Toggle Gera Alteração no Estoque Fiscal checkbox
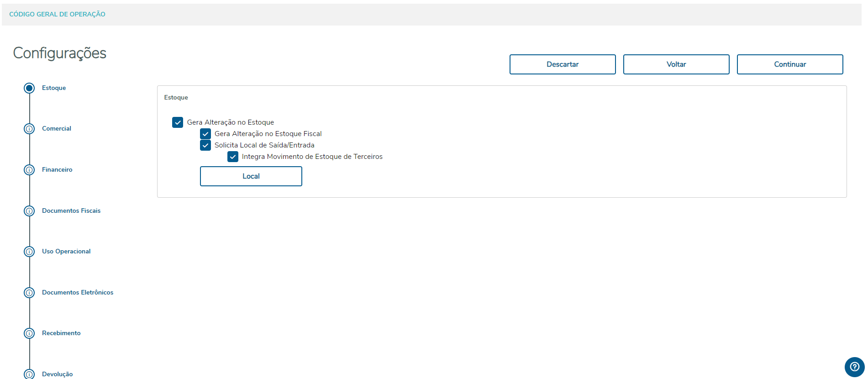Image resolution: width=868 pixels, height=379 pixels. coord(205,134)
